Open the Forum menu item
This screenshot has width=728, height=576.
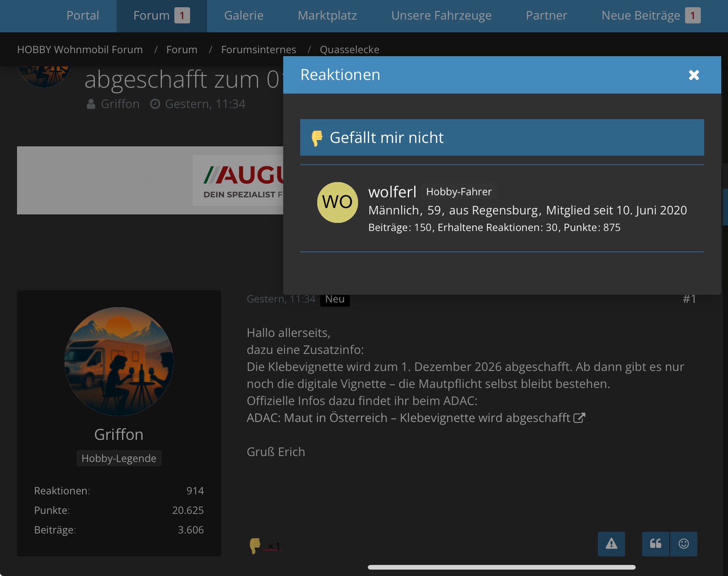(151, 16)
